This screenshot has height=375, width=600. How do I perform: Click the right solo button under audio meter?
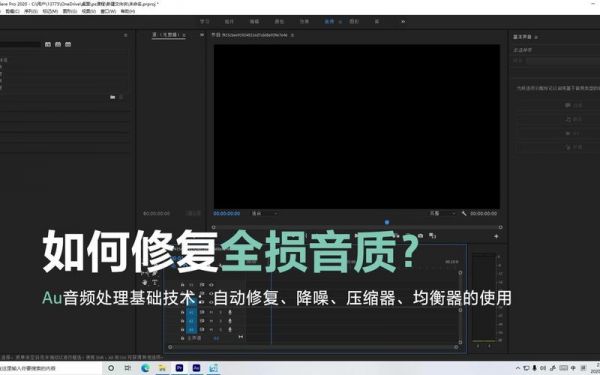489,346
